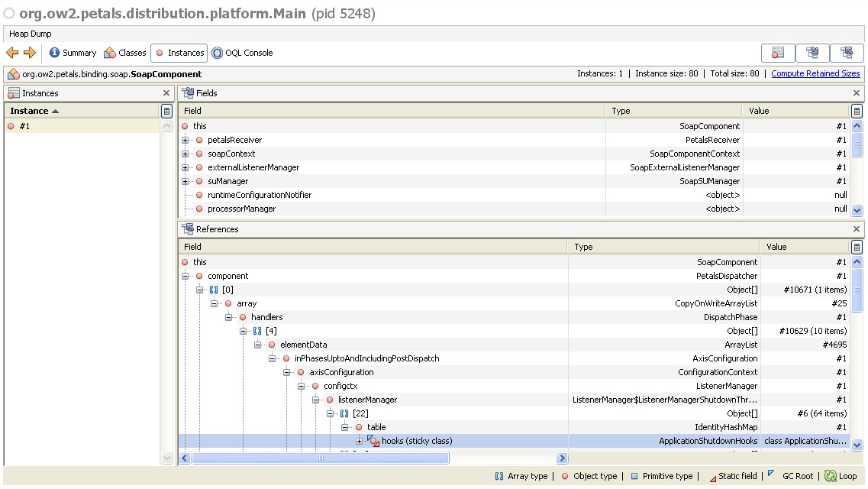Image resolution: width=868 pixels, height=489 pixels.
Task: Close the Fields panel
Action: (857, 93)
